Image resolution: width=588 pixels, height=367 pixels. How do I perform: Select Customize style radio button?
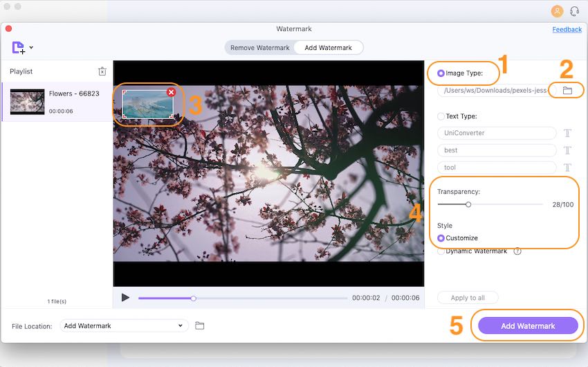point(441,238)
